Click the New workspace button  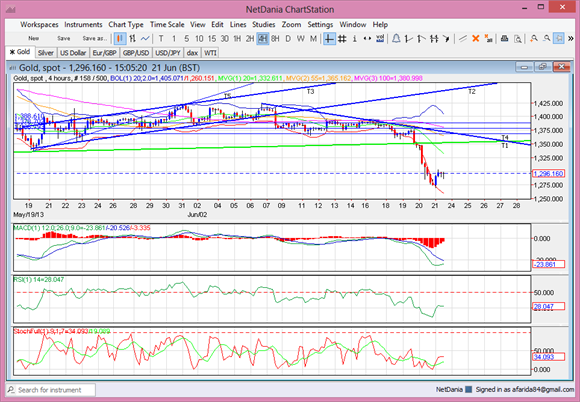(34, 38)
